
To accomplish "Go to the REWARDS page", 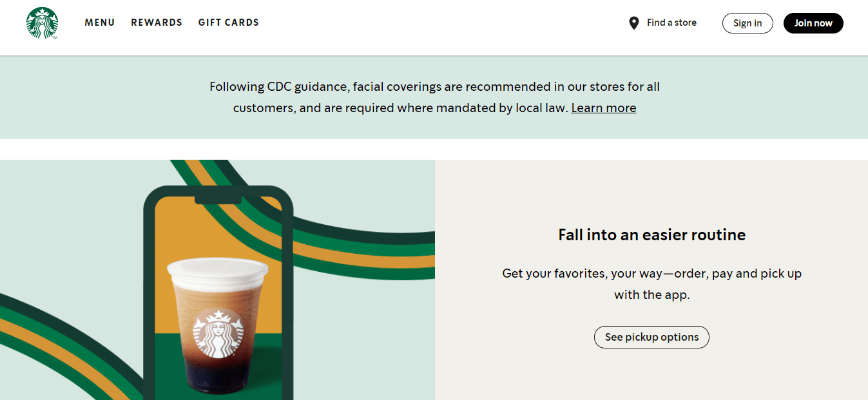I will tap(157, 23).
